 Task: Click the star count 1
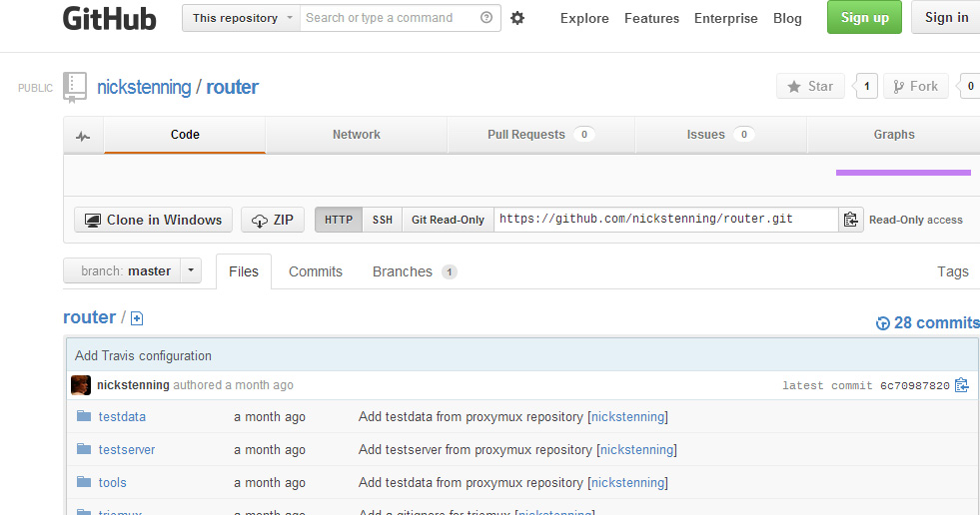click(x=866, y=86)
